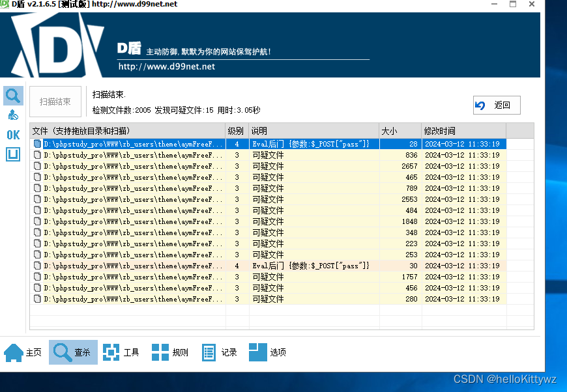Click the OK icon in left sidebar
The image size is (567, 392).
pos(14,135)
